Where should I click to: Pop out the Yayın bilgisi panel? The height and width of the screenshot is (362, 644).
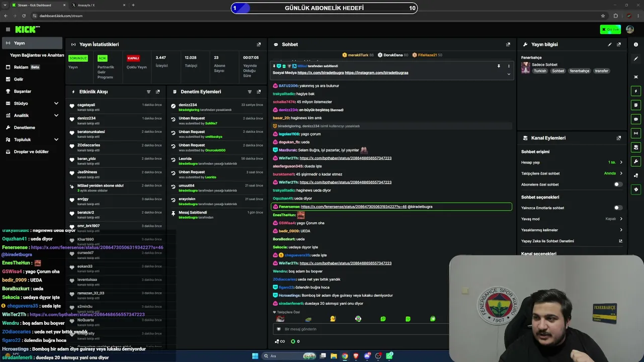619,44
